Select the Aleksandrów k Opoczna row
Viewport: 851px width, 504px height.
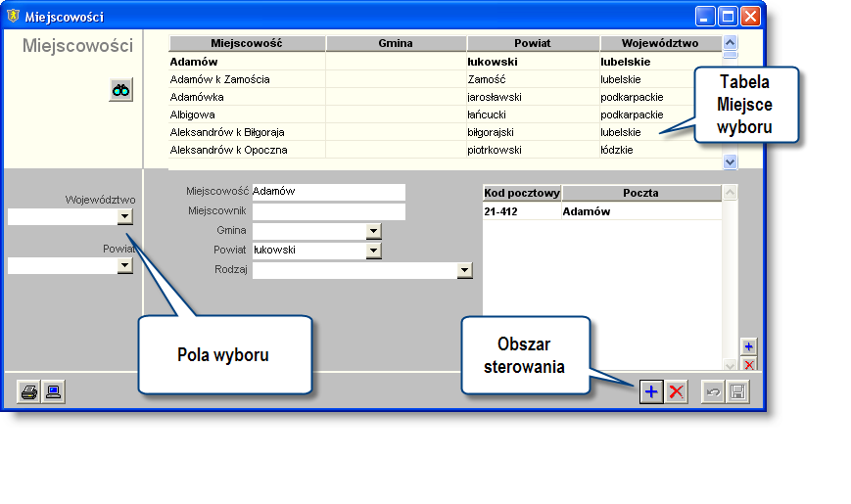tap(445, 151)
